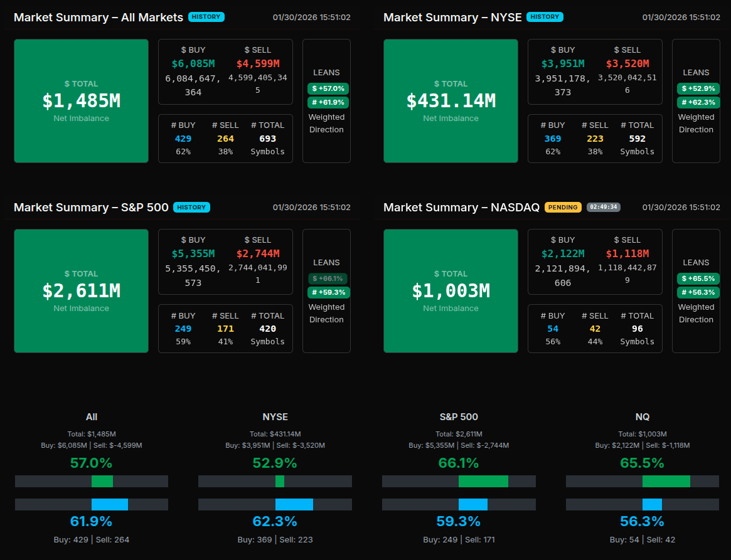
Task: Click the PENDING badge on NASDAQ summary
Action: point(563,207)
